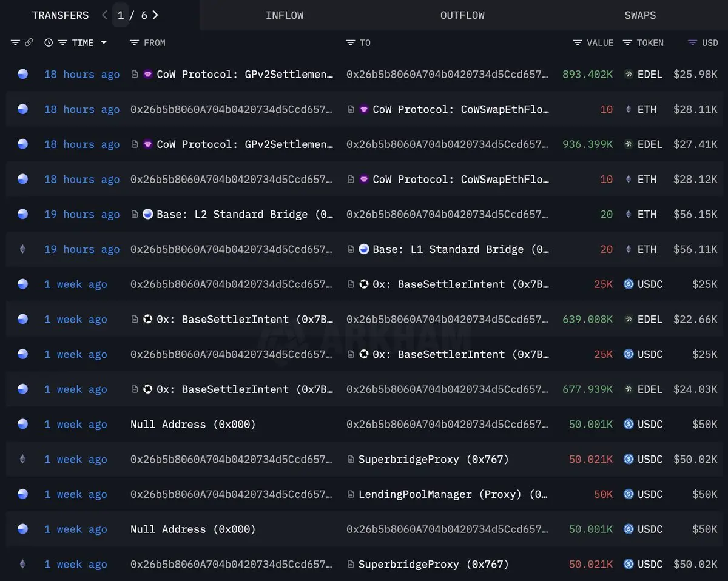The width and height of the screenshot is (728, 581).
Task: Click the chain filter icon in table header
Action: 15,42
